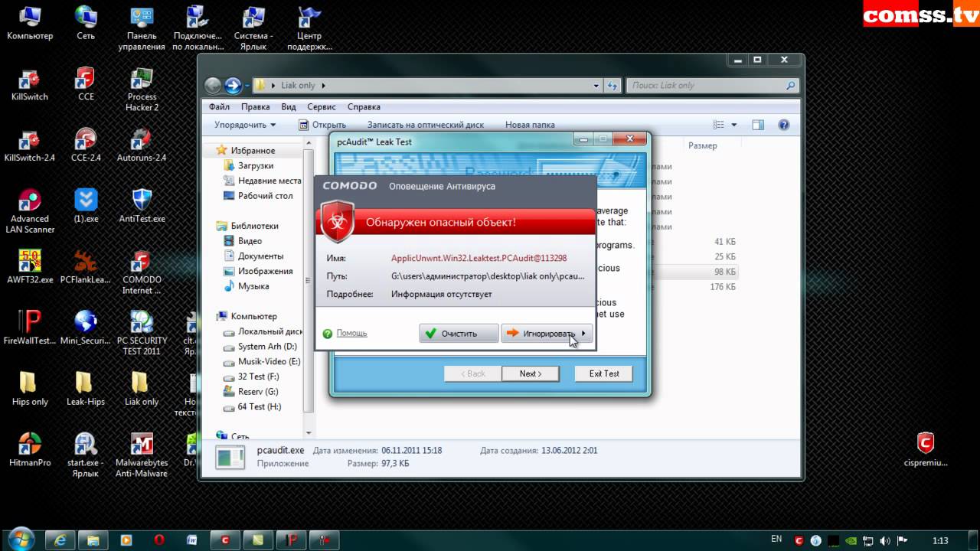980x551 pixels.
Task: Select the Панель управления desktop icon
Action: (142, 28)
